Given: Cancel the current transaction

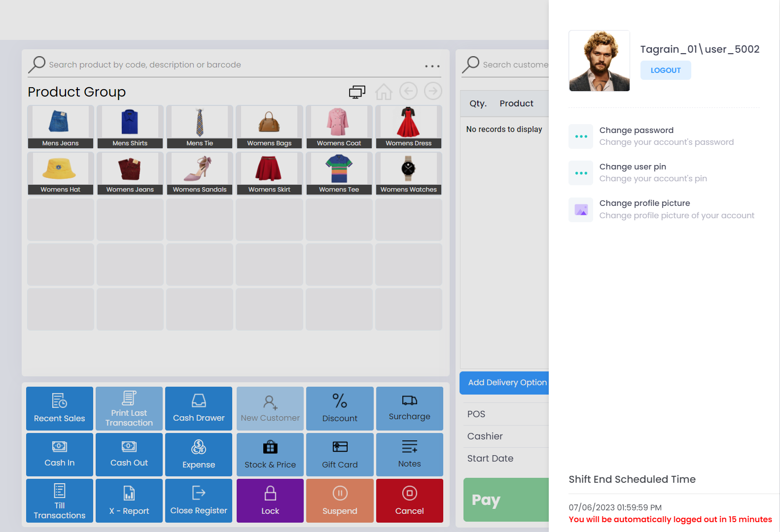Looking at the screenshot, I should tap(409, 500).
